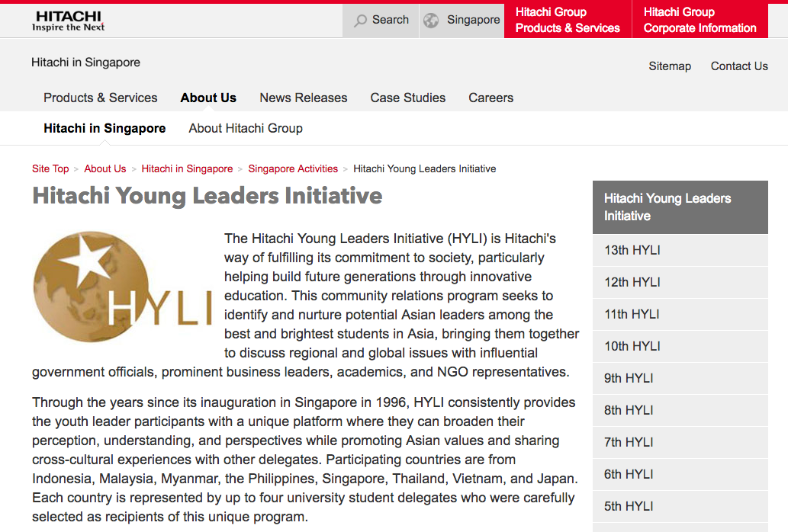Click the magnifying glass search icon
The height and width of the screenshot is (532, 788).
(360, 21)
